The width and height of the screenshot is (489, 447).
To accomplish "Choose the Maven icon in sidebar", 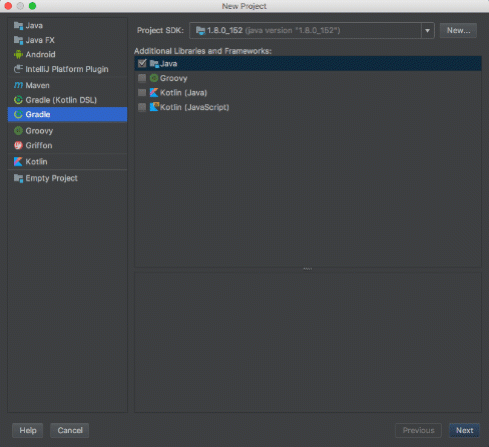I will click(x=18, y=85).
